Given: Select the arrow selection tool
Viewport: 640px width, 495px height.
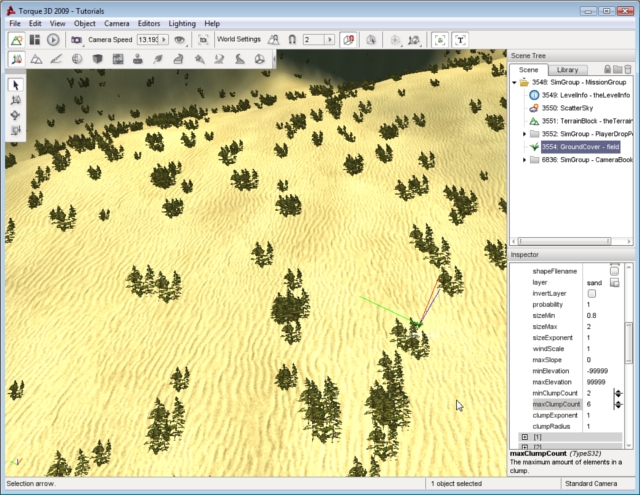Looking at the screenshot, I should point(16,85).
